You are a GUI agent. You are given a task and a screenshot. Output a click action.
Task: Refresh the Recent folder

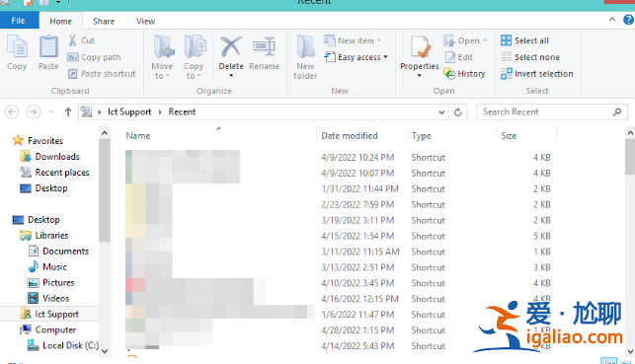[x=458, y=112]
